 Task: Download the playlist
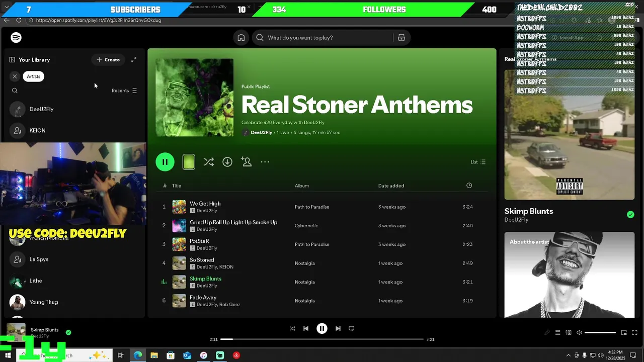tap(227, 162)
